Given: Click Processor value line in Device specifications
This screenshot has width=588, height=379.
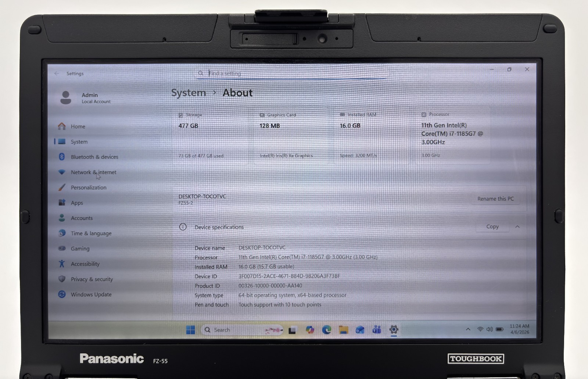Looking at the screenshot, I should click(x=308, y=257).
